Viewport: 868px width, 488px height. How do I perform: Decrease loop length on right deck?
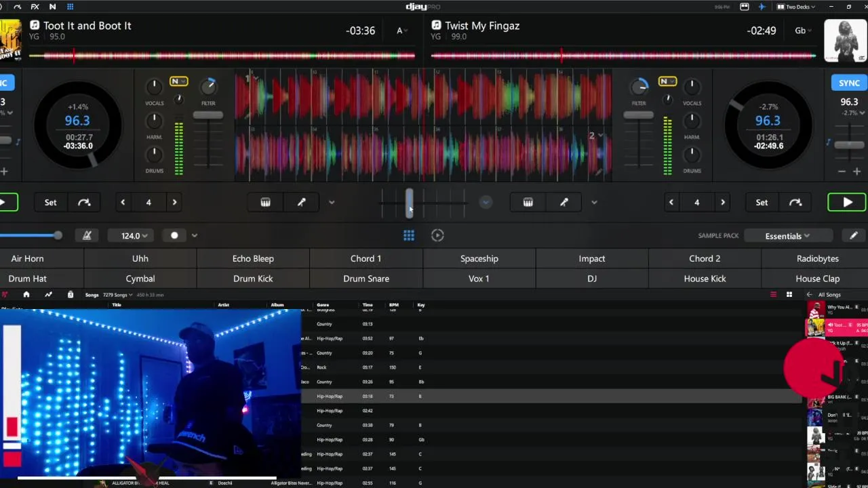(671, 202)
